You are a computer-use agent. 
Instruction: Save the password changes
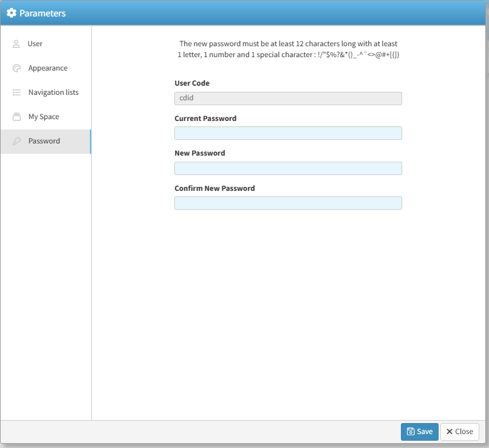(420, 432)
